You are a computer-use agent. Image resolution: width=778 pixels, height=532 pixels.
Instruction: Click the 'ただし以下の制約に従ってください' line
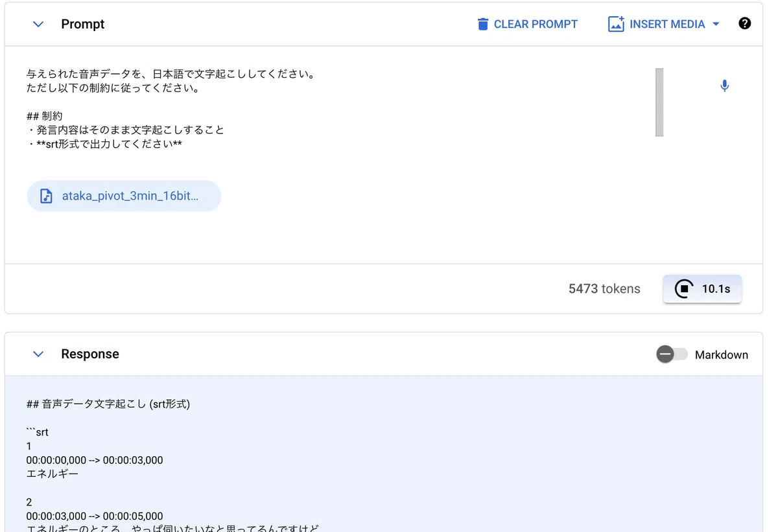113,88
